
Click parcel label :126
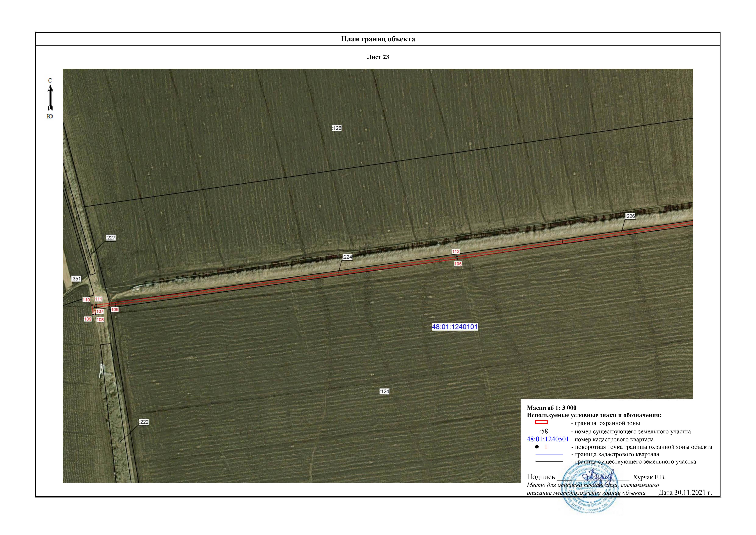336,128
